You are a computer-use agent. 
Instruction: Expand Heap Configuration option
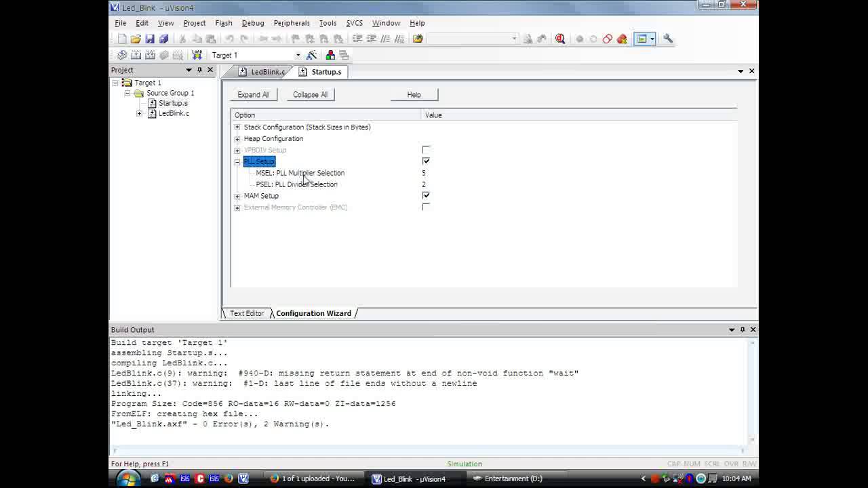coord(237,139)
